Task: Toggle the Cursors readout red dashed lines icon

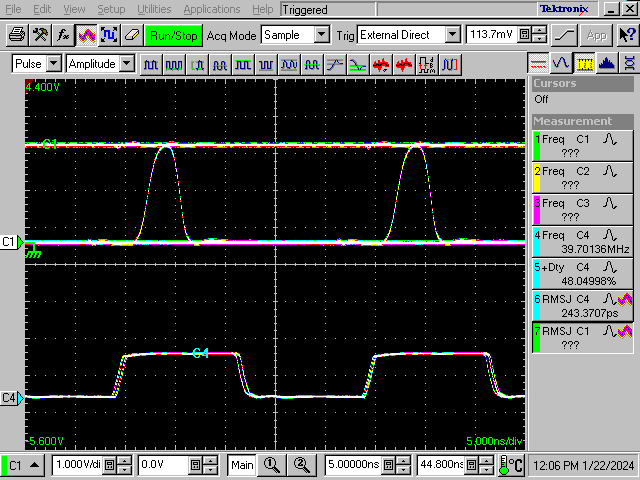Action: 538,63
